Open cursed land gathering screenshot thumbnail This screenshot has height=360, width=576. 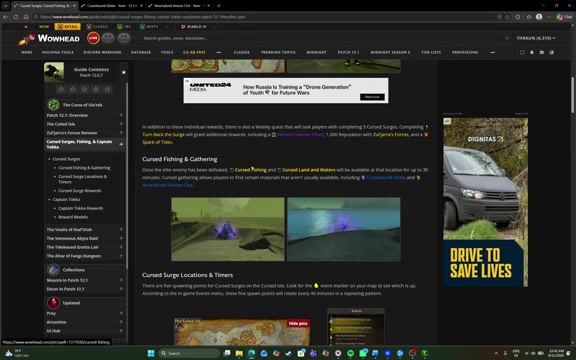coord(228,229)
